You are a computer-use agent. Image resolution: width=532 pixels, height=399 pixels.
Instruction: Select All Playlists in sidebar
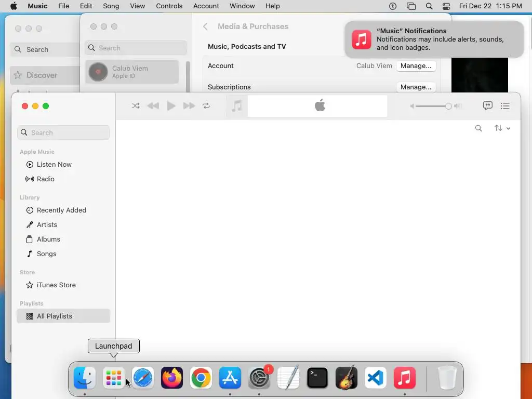pos(63,316)
